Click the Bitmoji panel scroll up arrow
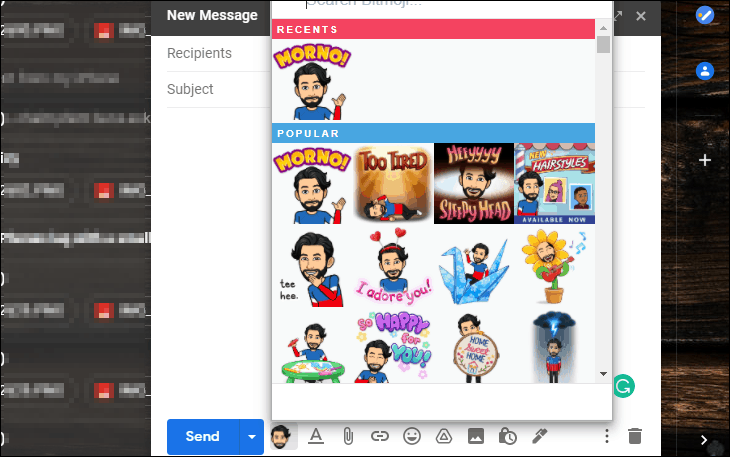The width and height of the screenshot is (730, 457). (x=603, y=28)
